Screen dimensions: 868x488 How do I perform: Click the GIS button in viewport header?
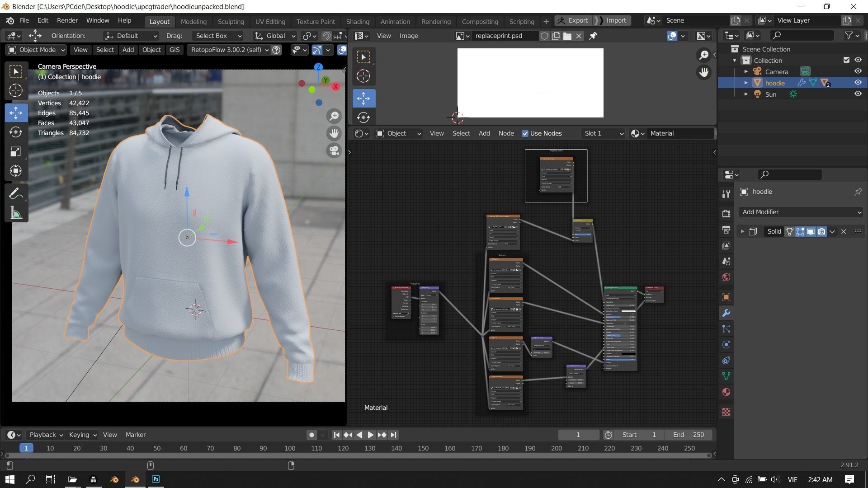175,50
